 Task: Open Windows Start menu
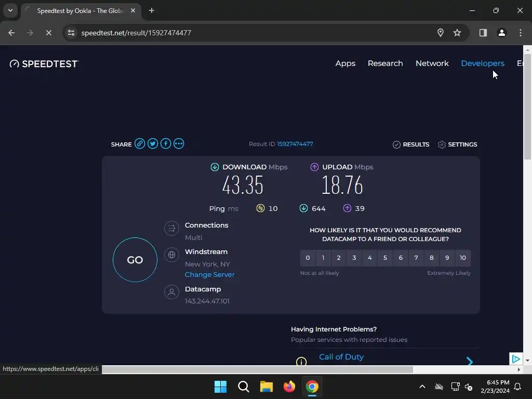click(220, 387)
